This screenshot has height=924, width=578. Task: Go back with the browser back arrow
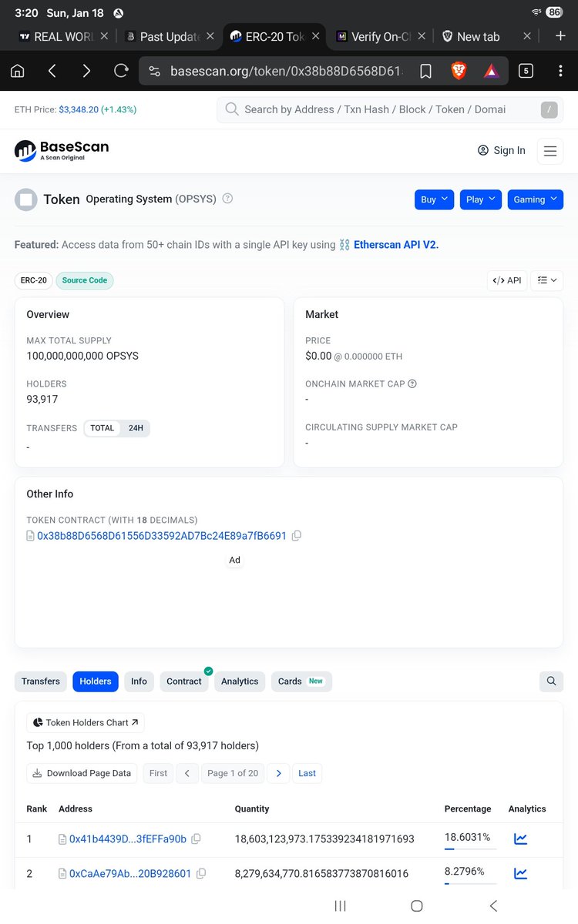click(x=52, y=71)
